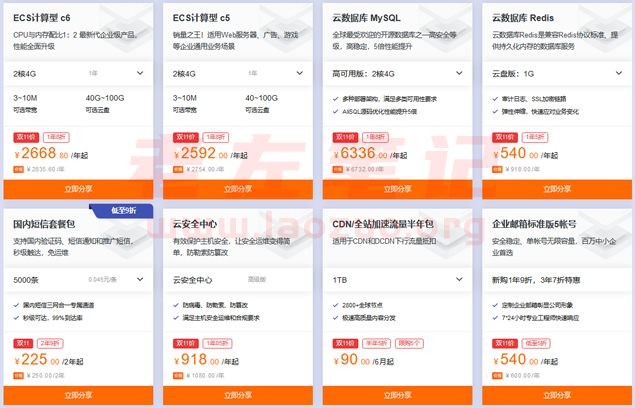The width and height of the screenshot is (635, 408).
Task: Click the 1年5折 tag in the Redis card
Action: [535, 137]
